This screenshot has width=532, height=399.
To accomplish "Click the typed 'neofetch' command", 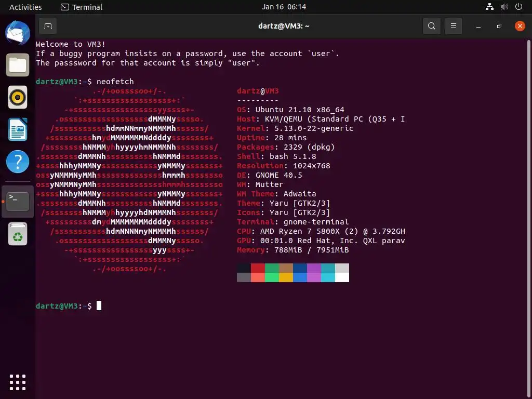I will click(115, 82).
